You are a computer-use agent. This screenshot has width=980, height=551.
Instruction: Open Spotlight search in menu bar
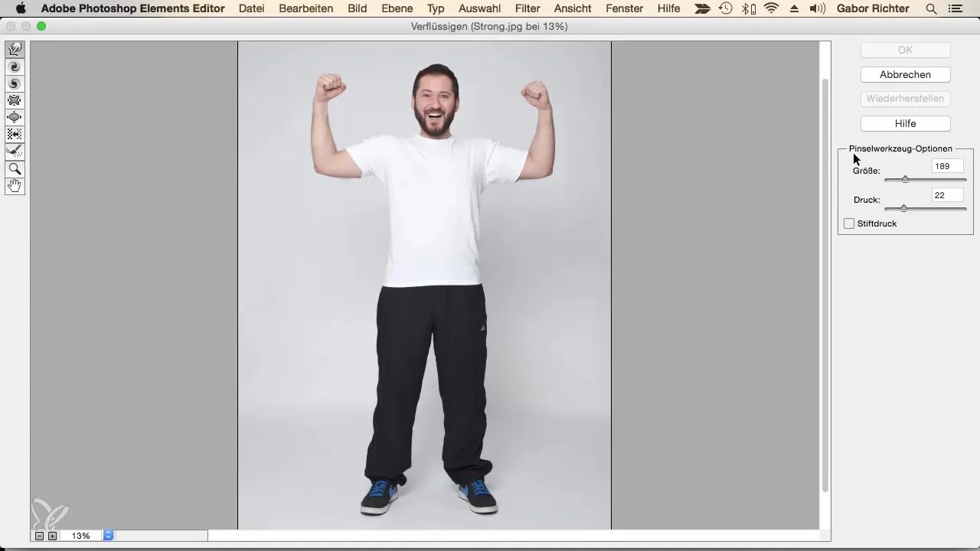[931, 8]
